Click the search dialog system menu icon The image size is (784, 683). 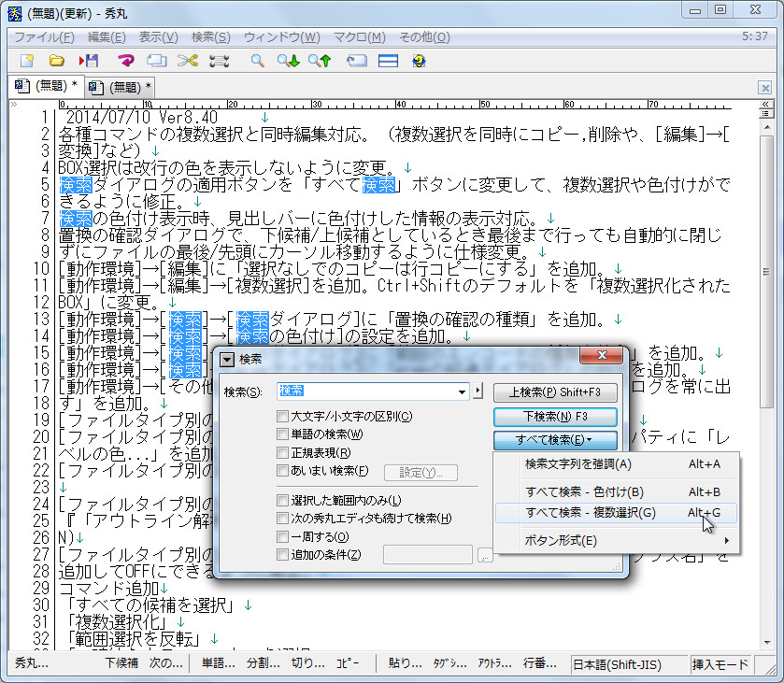tap(227, 360)
